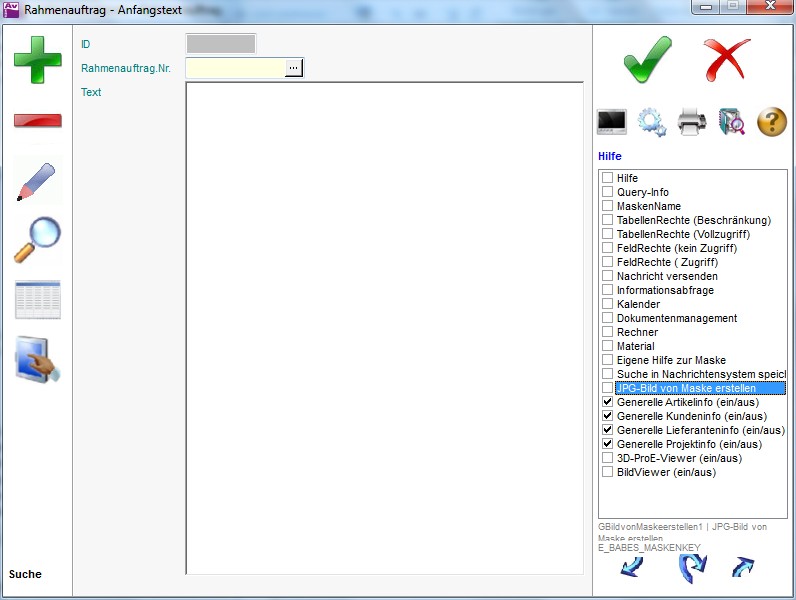Click the yellow question mark help icon
796x600 pixels.
772,122
